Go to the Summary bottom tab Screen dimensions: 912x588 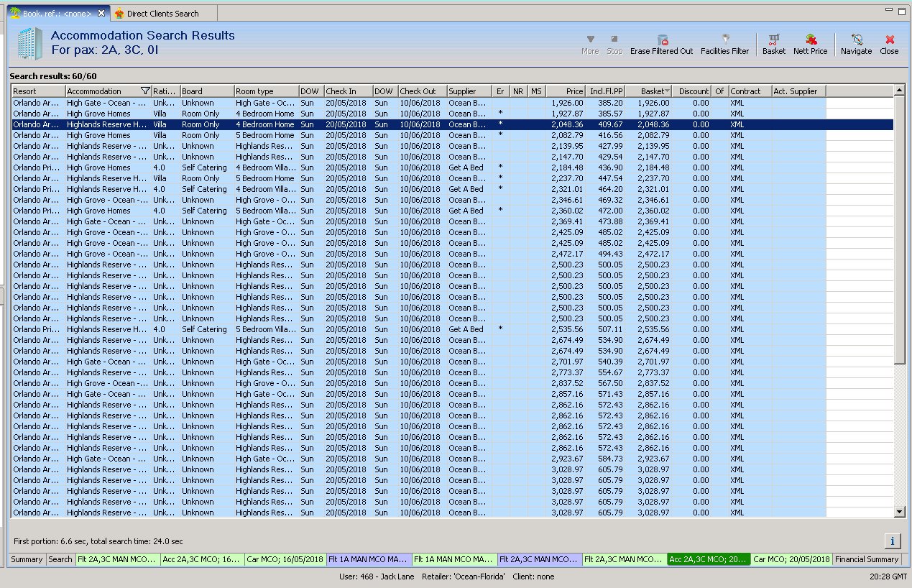[x=27, y=559]
